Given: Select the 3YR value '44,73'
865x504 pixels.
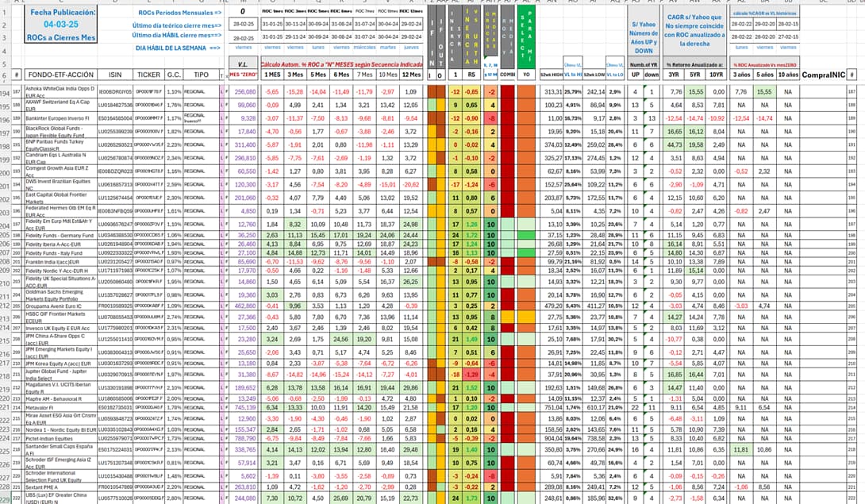Looking at the screenshot, I should (x=674, y=144).
